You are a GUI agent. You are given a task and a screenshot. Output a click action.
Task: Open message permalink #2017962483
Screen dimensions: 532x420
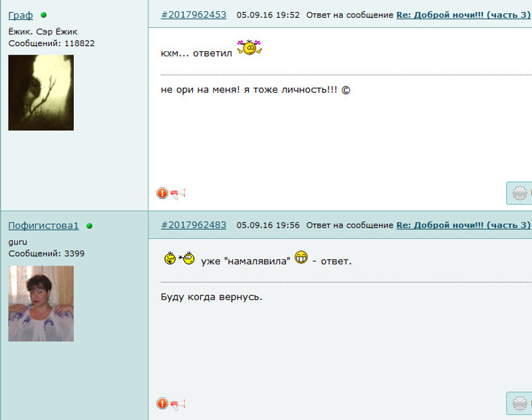tap(194, 225)
